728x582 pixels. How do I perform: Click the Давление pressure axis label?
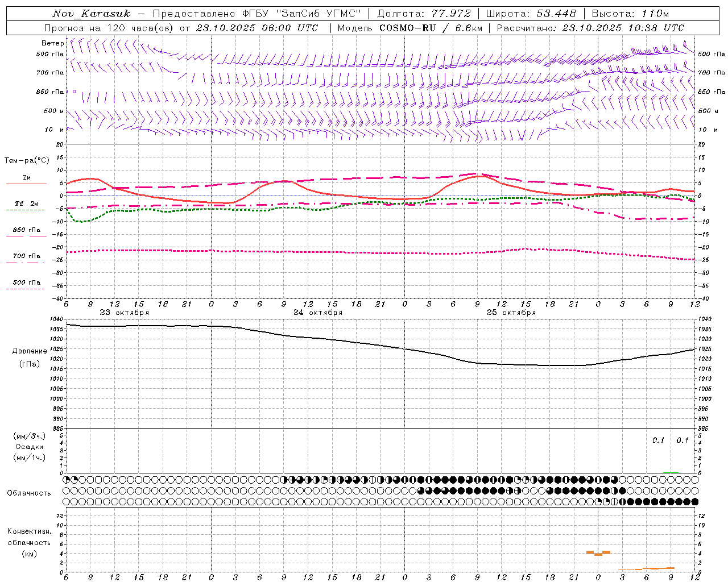click(x=30, y=351)
